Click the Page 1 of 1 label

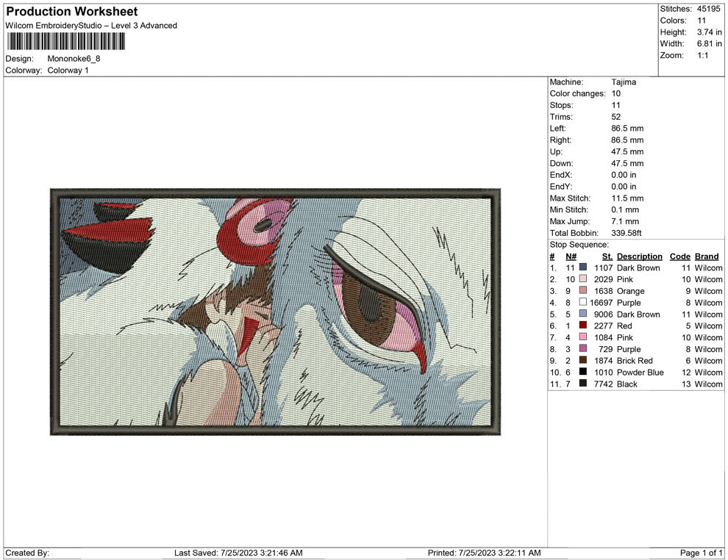point(699,553)
